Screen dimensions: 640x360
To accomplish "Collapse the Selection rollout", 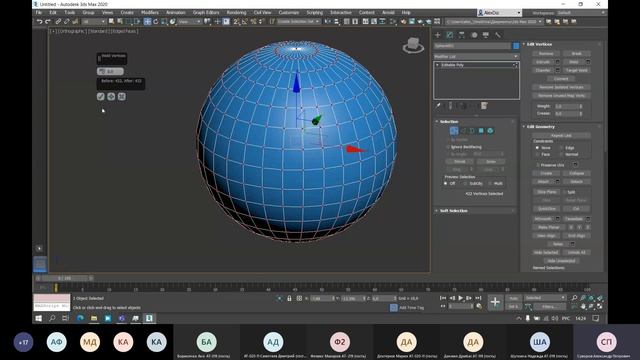I will [x=437, y=122].
